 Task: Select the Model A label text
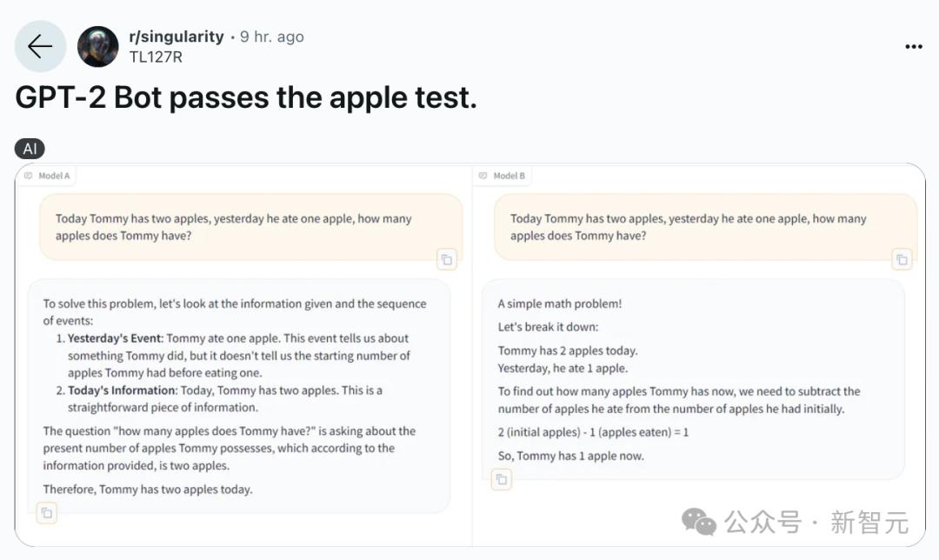pyautogui.click(x=54, y=176)
